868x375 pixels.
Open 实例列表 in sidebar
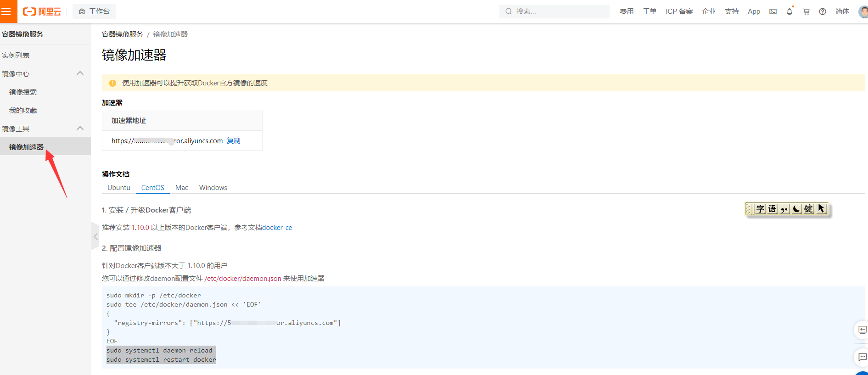(x=16, y=55)
